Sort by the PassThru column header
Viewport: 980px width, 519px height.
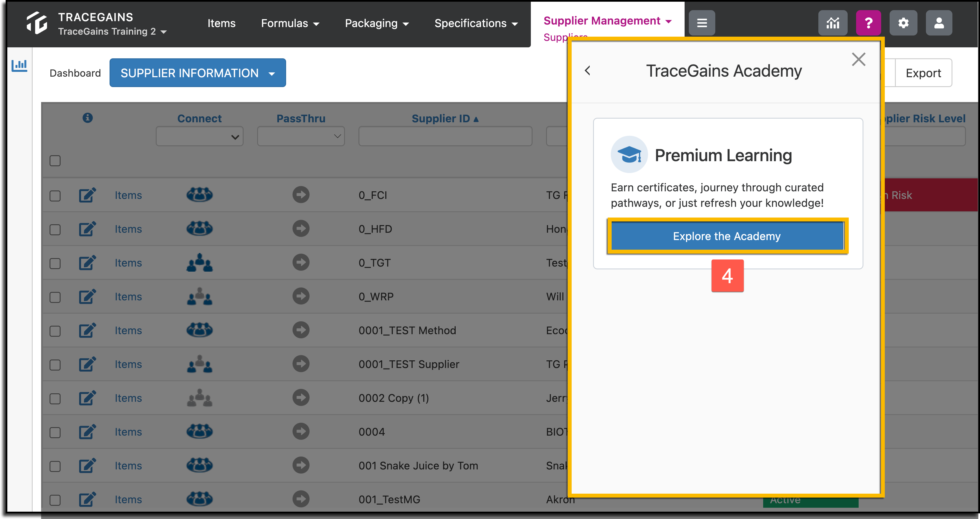[x=300, y=119]
